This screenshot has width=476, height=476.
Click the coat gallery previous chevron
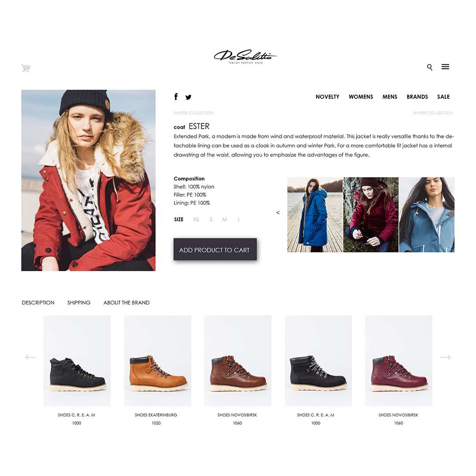[278, 213]
